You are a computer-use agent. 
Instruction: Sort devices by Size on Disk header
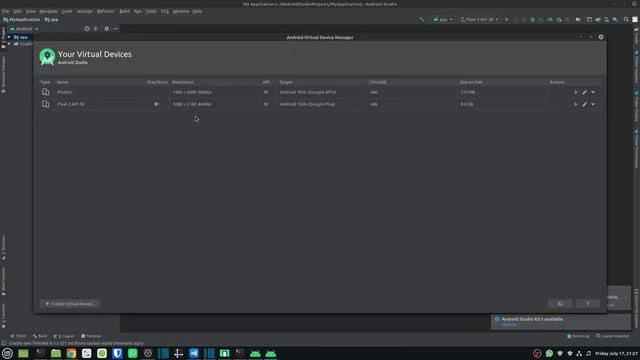(471, 82)
